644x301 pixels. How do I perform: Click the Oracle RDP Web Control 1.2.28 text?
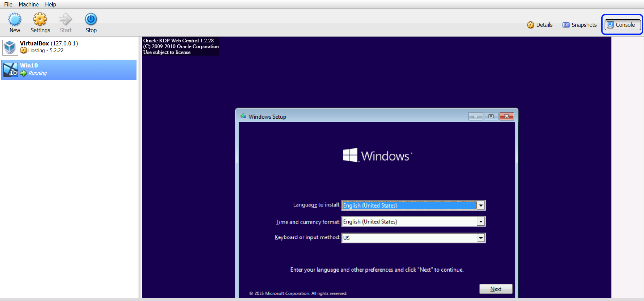(x=178, y=41)
